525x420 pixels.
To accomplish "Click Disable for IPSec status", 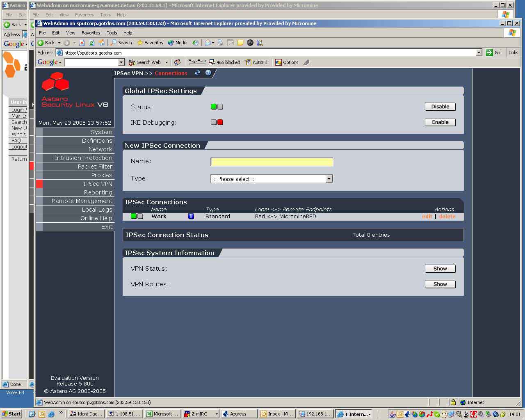I will [440, 107].
